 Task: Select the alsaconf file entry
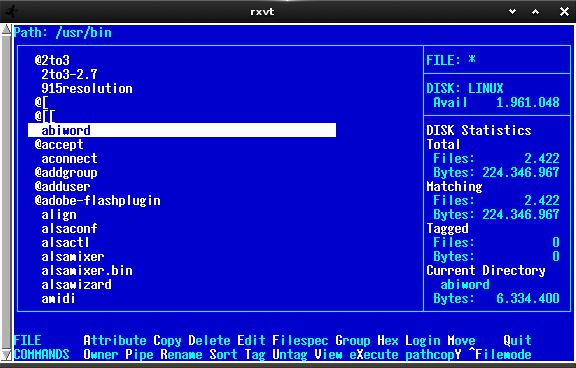[x=69, y=228]
